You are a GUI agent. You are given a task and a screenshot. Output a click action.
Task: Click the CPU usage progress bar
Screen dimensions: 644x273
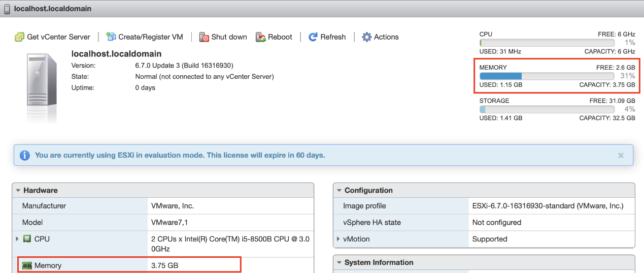pyautogui.click(x=547, y=43)
